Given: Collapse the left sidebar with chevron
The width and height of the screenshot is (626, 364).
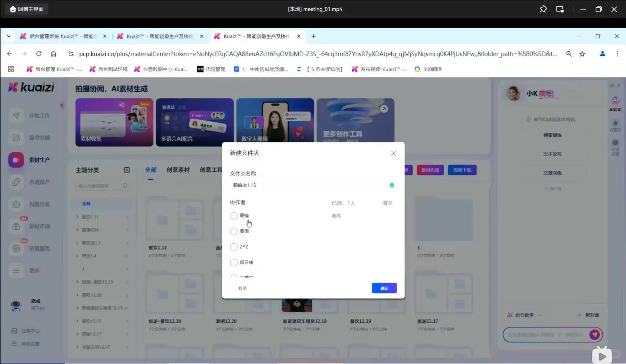Looking at the screenshot, I should tap(62, 105).
